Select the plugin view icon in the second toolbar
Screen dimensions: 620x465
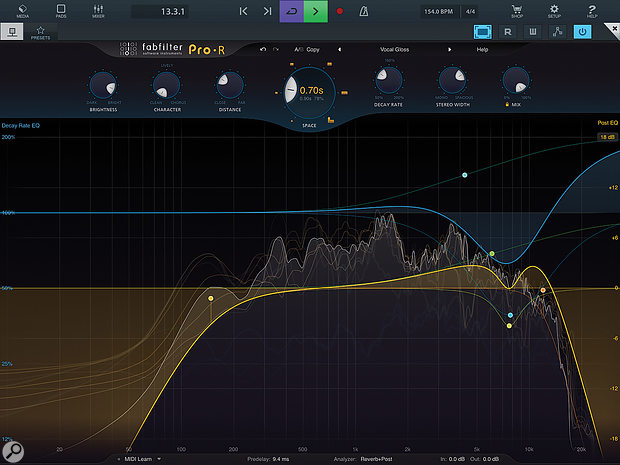pos(12,32)
